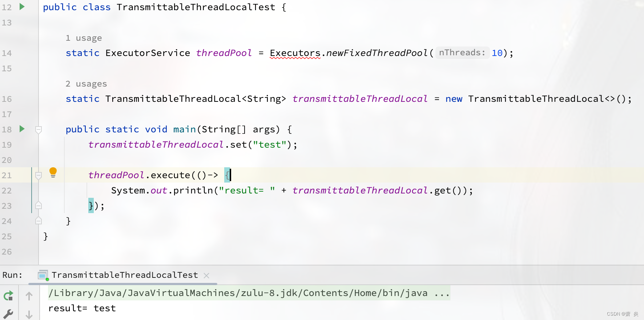The image size is (644, 320).
Task: Click the number 10 argument
Action: pyautogui.click(x=497, y=53)
